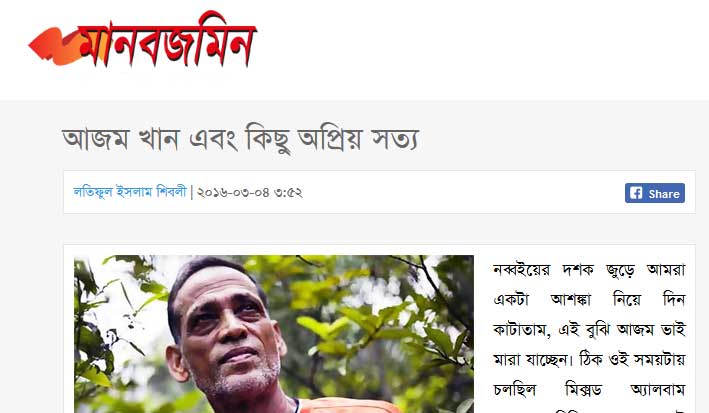Open author link লতিফুল ইসলাম শিবলী
The height and width of the screenshot is (413, 709).
130,192
